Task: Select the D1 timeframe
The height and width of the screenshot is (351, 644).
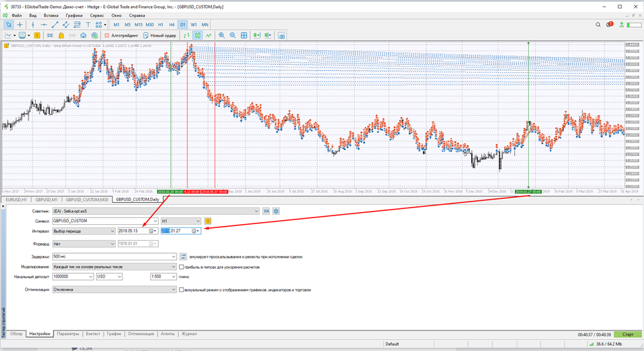Action: pyautogui.click(x=183, y=24)
